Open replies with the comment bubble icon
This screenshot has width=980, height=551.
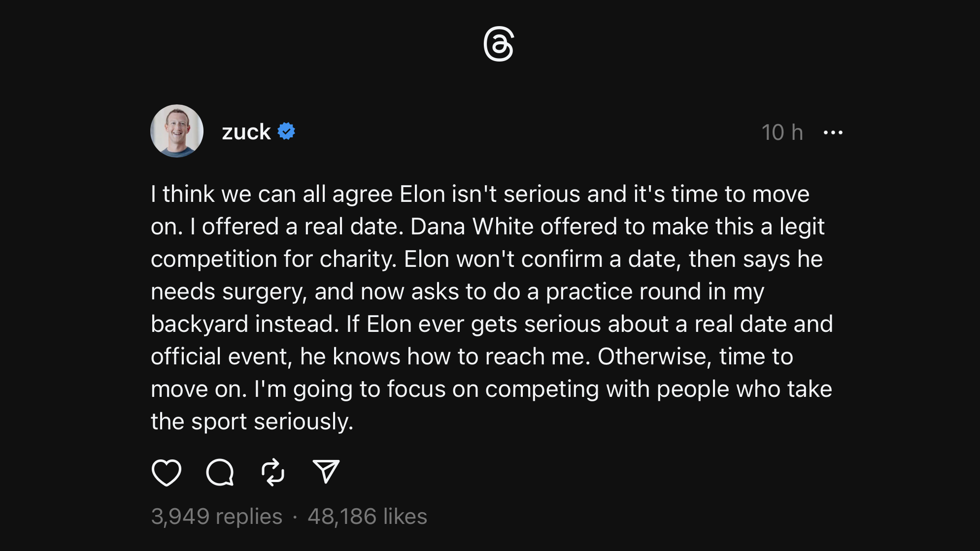[x=220, y=472]
